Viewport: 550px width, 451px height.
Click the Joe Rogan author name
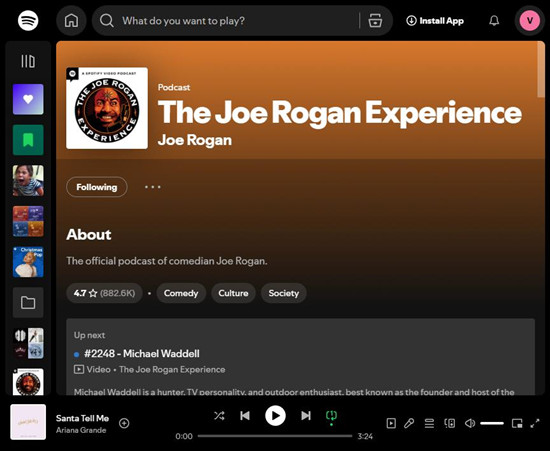[x=195, y=140]
